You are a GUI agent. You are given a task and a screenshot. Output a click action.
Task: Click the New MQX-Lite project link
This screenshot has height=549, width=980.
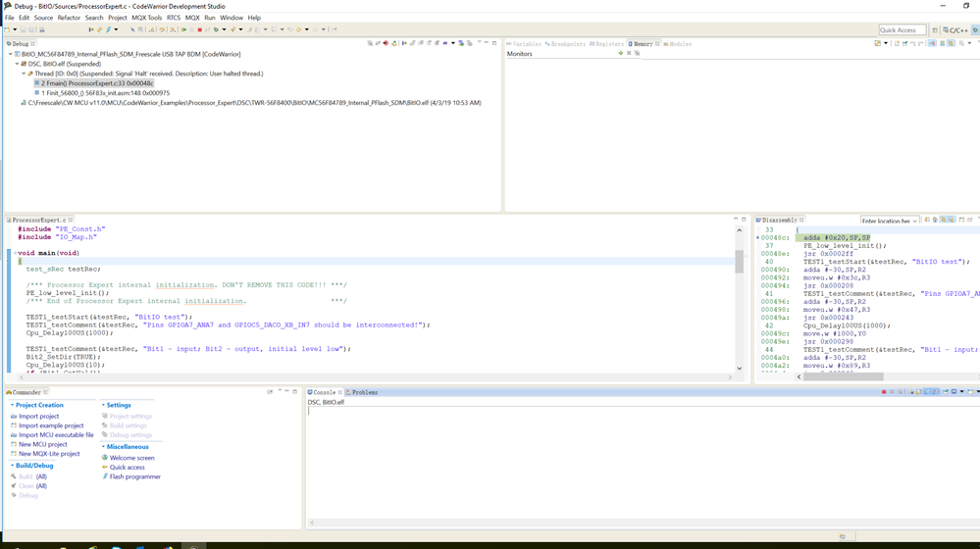(x=49, y=454)
